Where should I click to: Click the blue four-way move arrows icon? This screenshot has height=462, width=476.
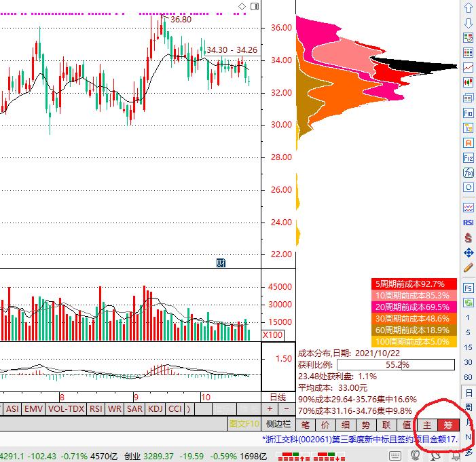tap(468, 252)
